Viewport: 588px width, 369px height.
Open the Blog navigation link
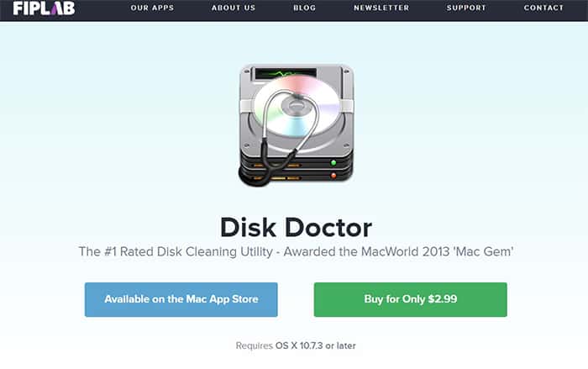pyautogui.click(x=304, y=8)
